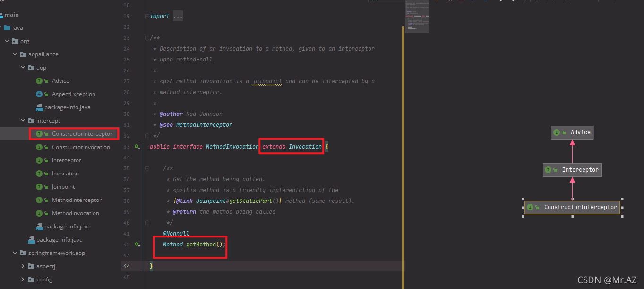Open package-info.java below the intercept package
Viewport: 644px width, 289px height.
pyautogui.click(x=68, y=227)
